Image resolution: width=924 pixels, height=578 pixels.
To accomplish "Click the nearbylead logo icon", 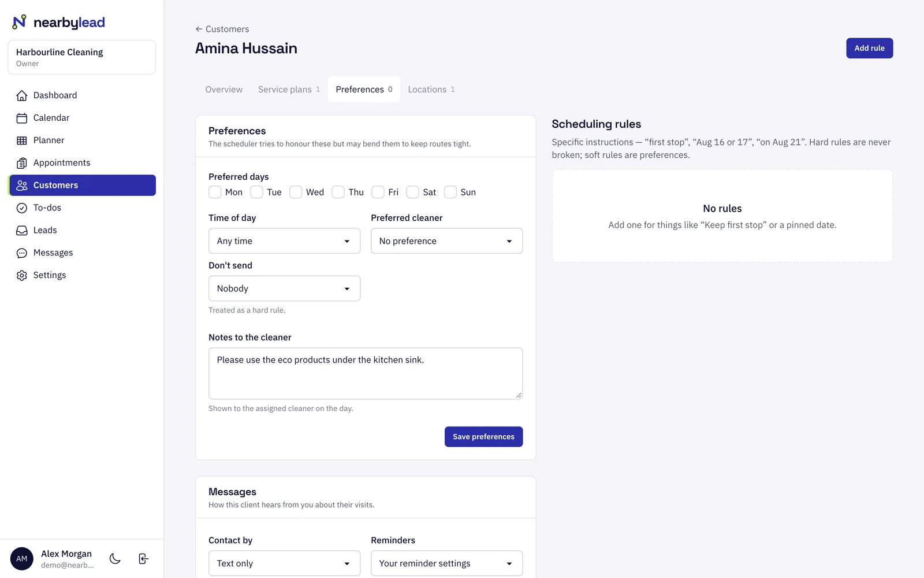I will coord(19,22).
